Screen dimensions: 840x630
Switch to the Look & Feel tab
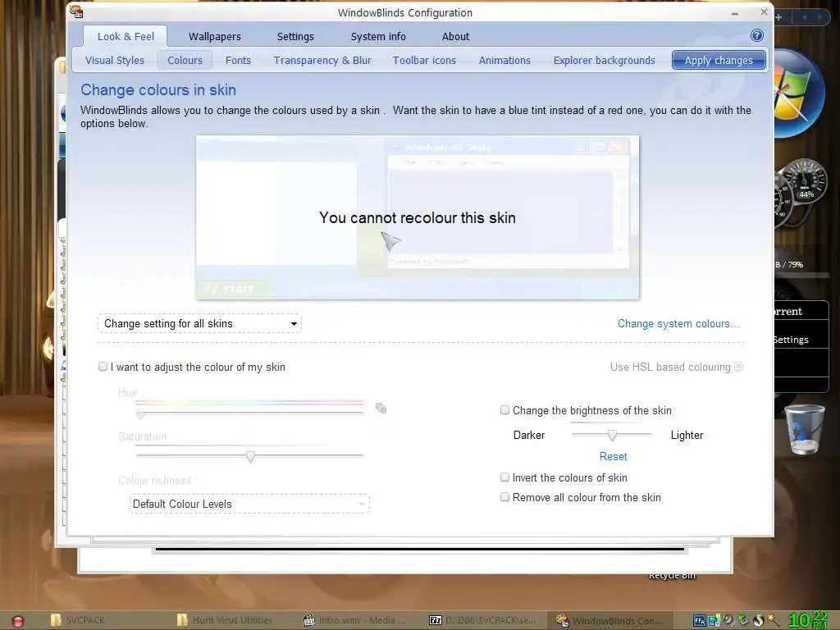tap(126, 36)
